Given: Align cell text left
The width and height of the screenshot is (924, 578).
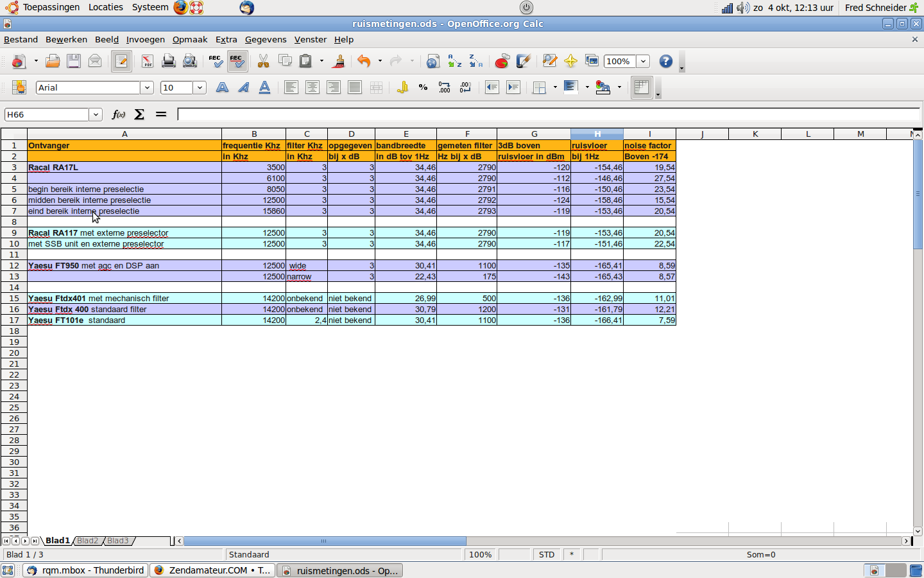Looking at the screenshot, I should pos(291,87).
